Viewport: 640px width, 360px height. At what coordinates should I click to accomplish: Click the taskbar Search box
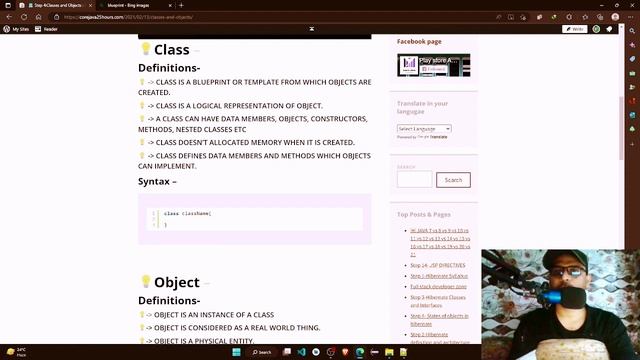[x=262, y=352]
